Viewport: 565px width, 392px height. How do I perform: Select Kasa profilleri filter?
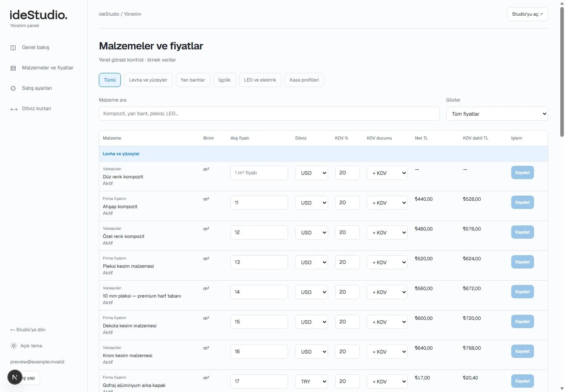click(304, 80)
